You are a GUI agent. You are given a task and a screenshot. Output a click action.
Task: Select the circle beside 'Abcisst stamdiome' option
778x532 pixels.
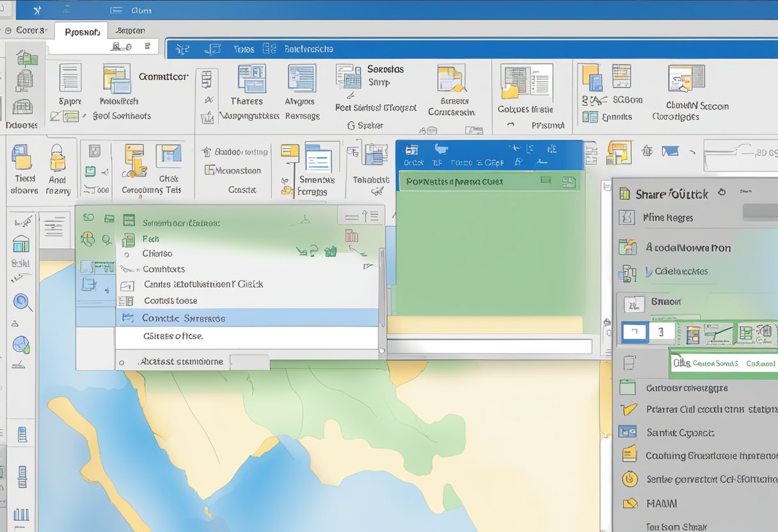tap(122, 361)
